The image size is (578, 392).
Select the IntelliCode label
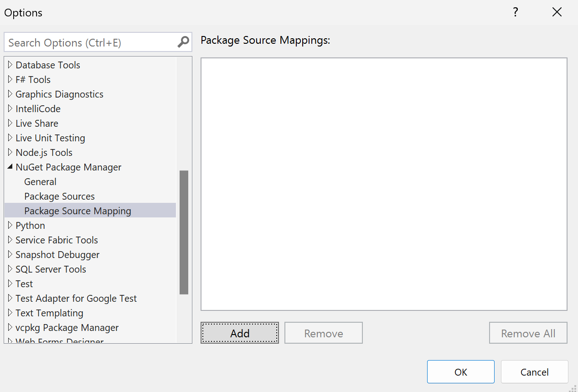38,108
